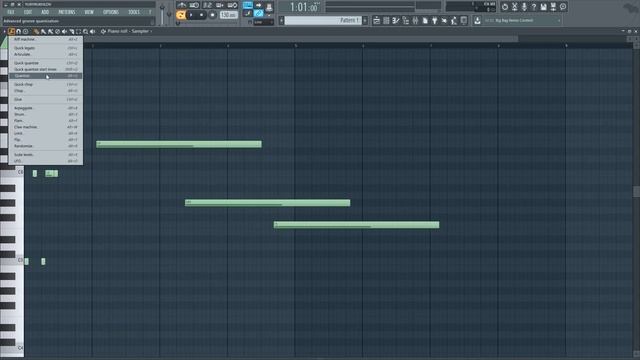Click the floppy disk save icon
Screen dimensions: 640x360
pos(544,7)
